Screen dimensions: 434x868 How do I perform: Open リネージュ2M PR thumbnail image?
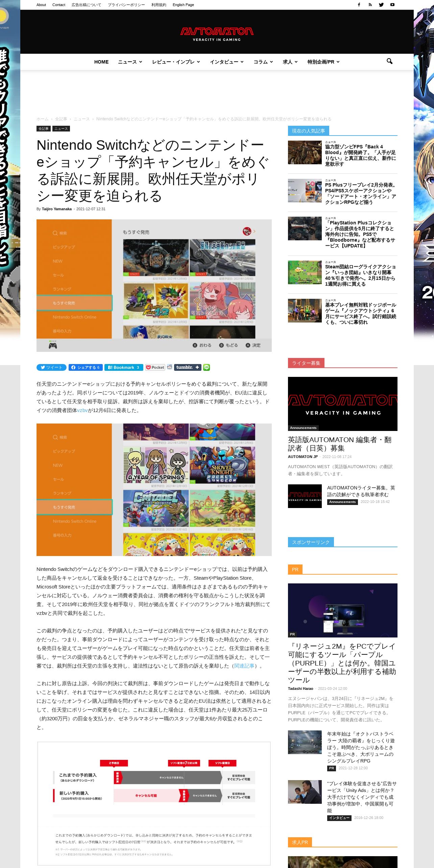coord(343,610)
